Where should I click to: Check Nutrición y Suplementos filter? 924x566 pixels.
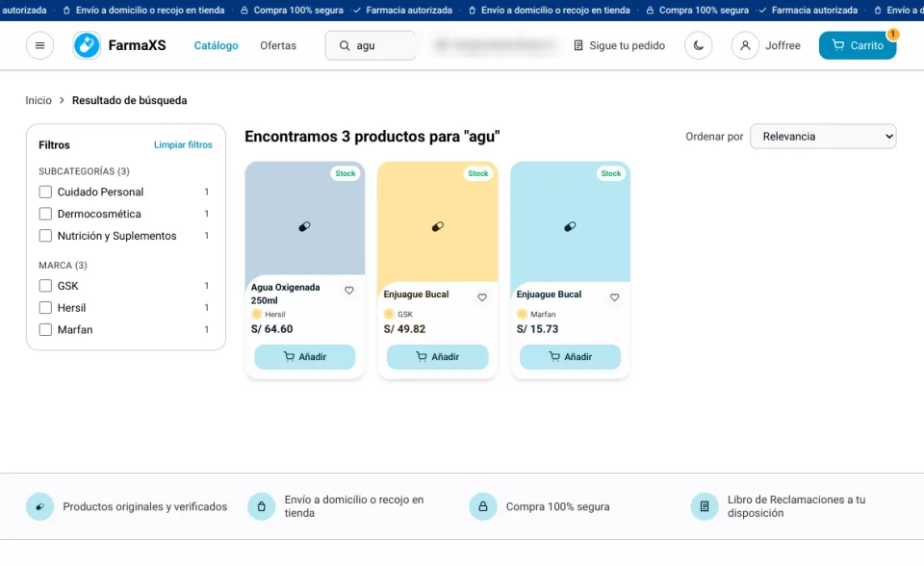[x=45, y=236]
